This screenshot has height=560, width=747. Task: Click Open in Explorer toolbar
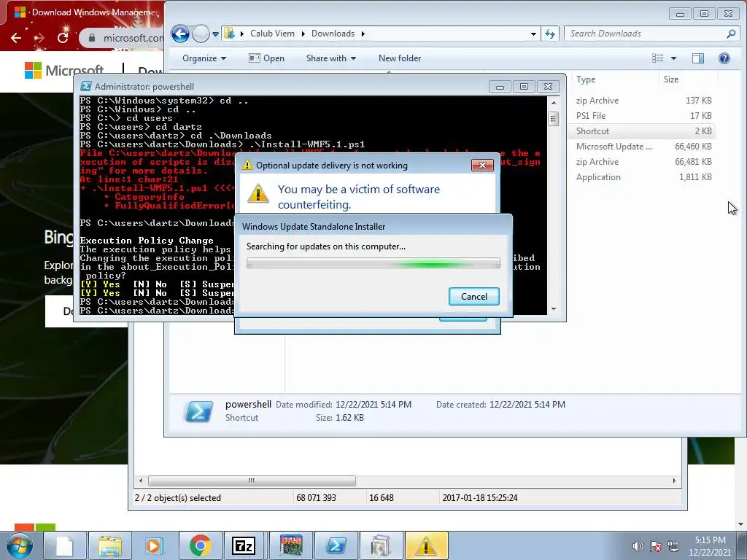pos(267,58)
